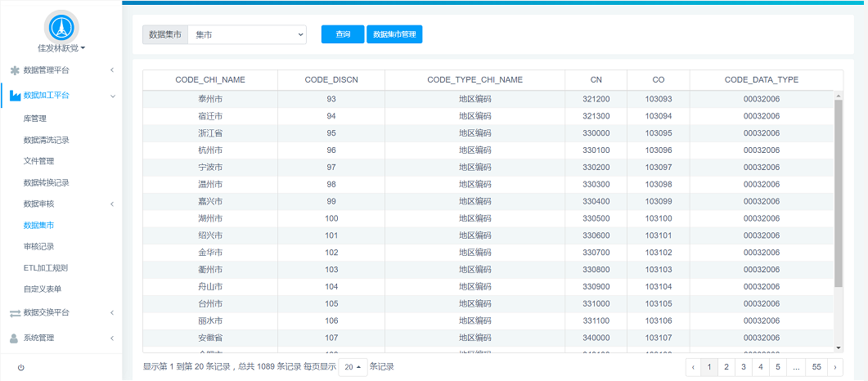This screenshot has height=381, width=868.
Task: Click the person icon beside 系统管理
Action: pos(15,338)
